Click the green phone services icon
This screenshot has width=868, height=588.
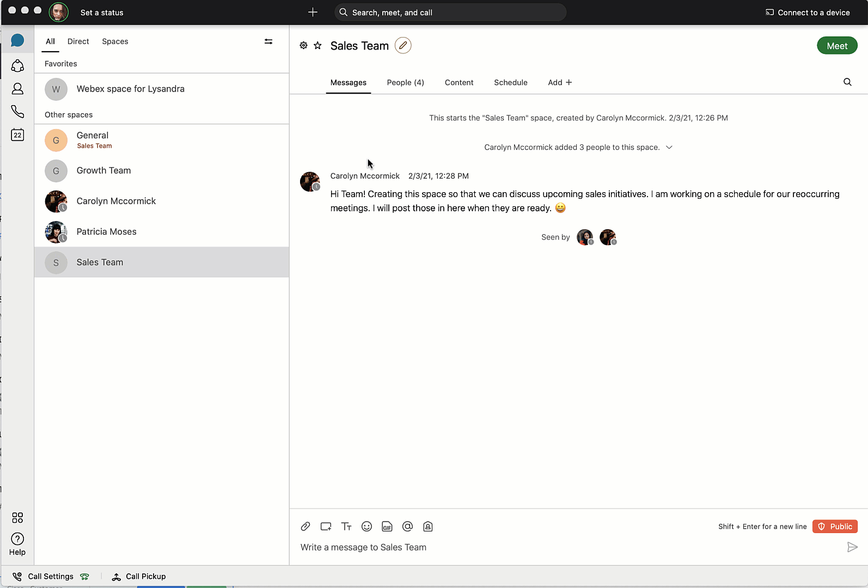[84, 577]
